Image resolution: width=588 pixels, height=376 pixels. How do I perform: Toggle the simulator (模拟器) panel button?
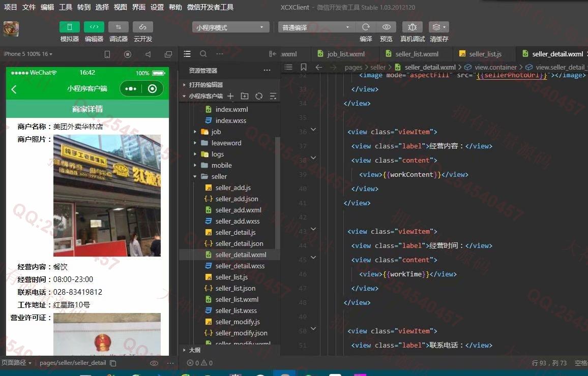point(69,27)
